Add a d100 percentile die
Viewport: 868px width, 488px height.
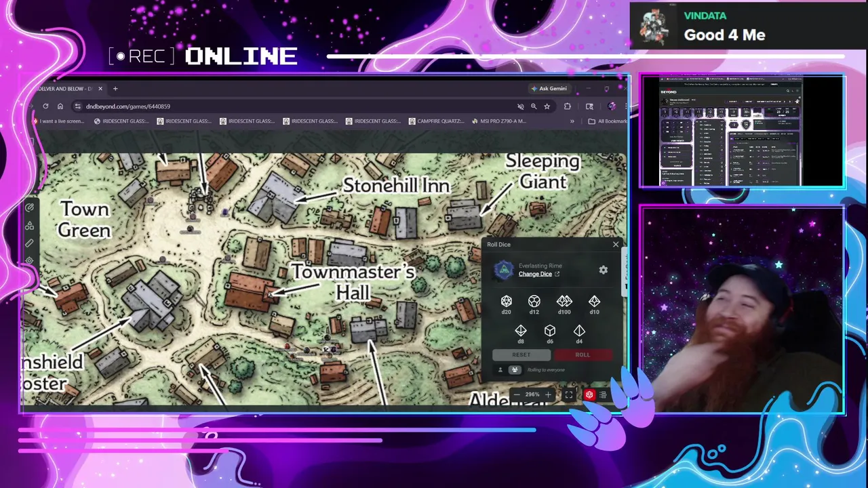click(564, 304)
